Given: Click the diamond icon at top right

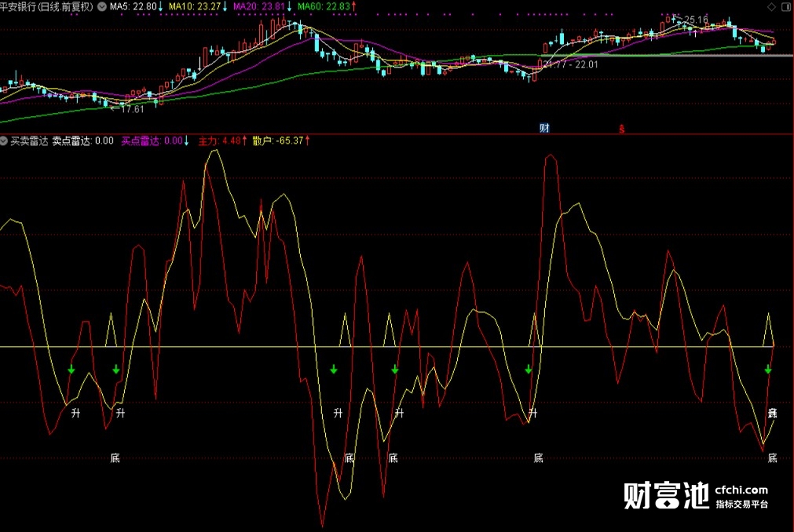Looking at the screenshot, I should click(x=772, y=7).
